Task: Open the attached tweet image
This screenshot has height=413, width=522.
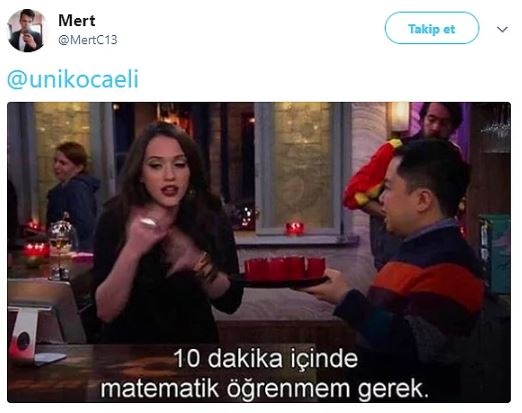Action: (x=259, y=252)
